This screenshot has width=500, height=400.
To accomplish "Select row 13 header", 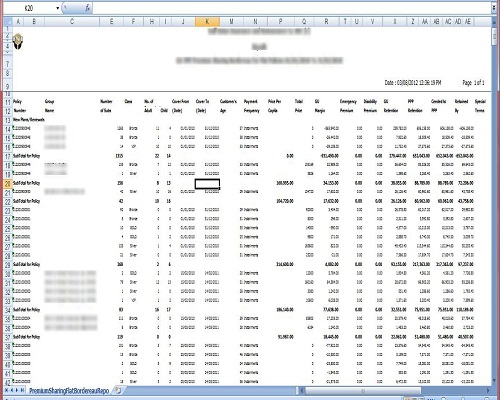I will [x=8, y=120].
